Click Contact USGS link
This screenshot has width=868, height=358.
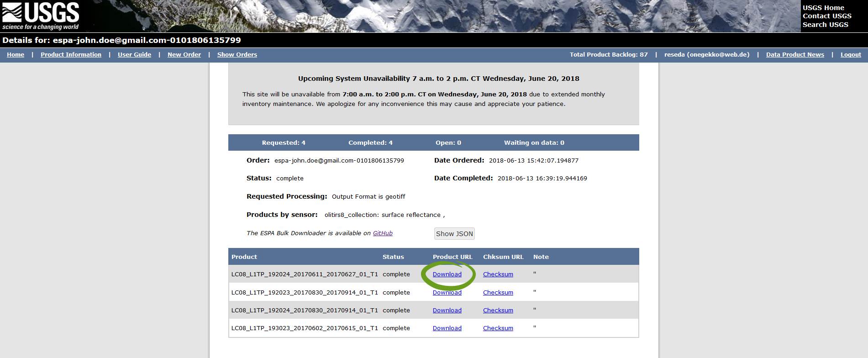point(827,16)
